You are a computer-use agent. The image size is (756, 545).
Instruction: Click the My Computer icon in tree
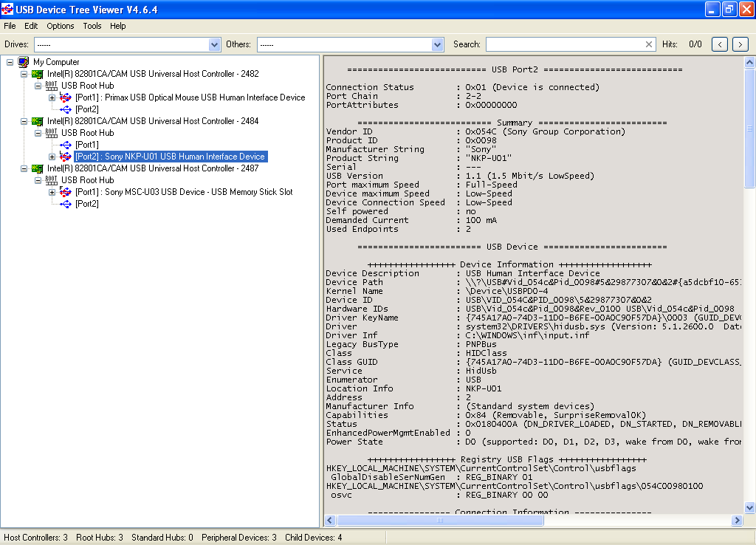(24, 62)
